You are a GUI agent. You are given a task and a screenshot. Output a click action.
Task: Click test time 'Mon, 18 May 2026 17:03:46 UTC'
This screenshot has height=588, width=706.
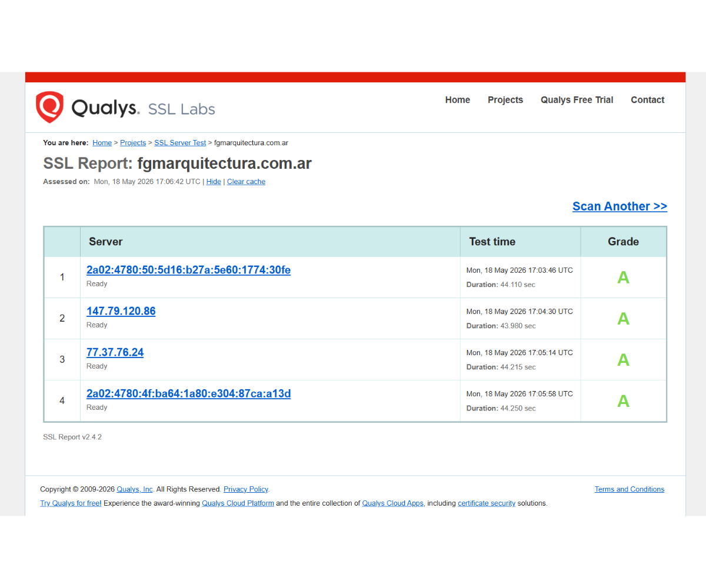click(x=519, y=270)
